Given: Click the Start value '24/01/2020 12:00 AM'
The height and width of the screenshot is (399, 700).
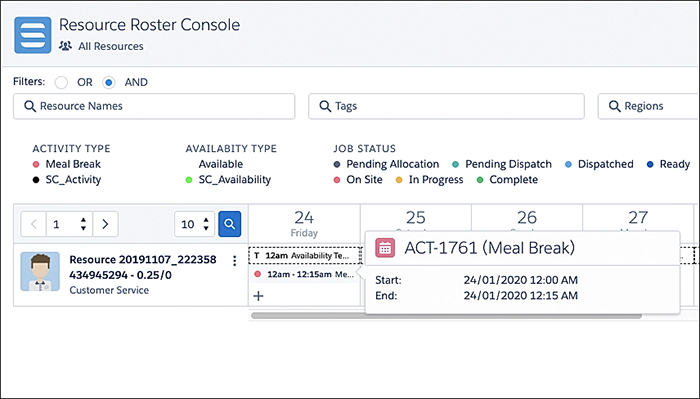Looking at the screenshot, I should pos(521,280).
